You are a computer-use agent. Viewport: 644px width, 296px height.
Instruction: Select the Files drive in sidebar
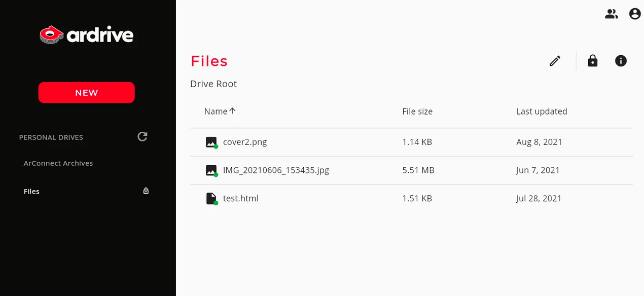coord(31,191)
